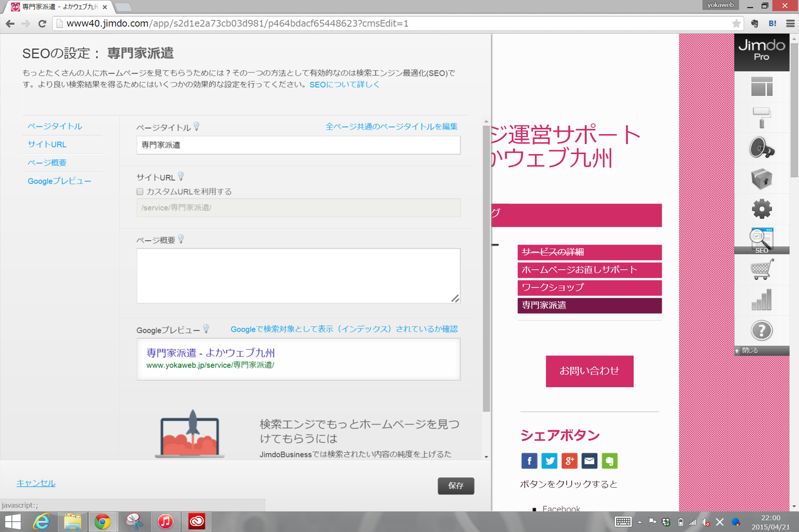Open the box upgrade icon in Jimdo sidebar
The width and height of the screenshot is (799, 532).
pyautogui.click(x=762, y=179)
